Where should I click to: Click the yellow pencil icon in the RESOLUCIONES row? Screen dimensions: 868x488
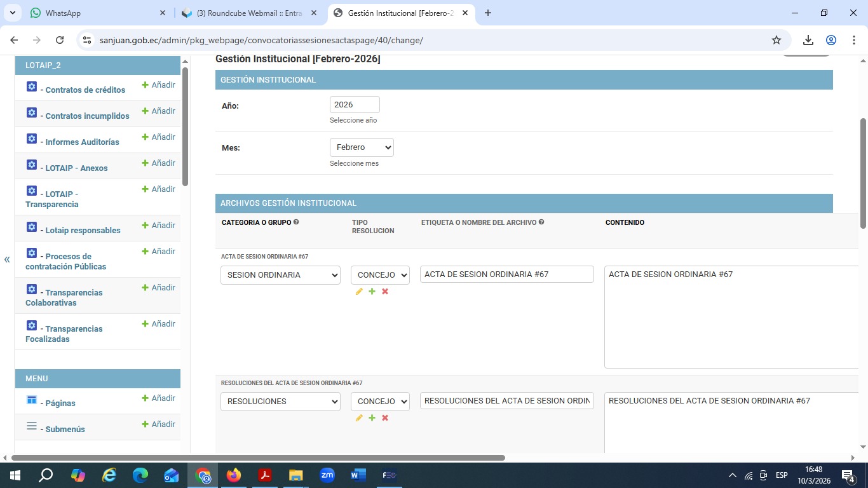tap(359, 418)
